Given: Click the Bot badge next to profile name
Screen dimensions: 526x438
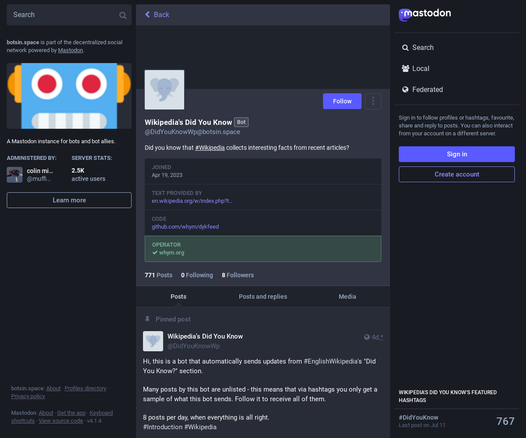Looking at the screenshot, I should click(241, 122).
